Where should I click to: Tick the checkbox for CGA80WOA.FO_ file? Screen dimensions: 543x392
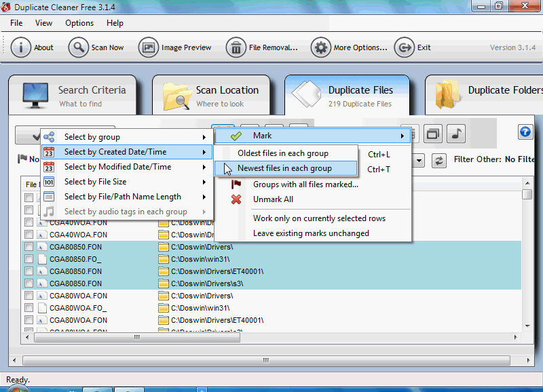point(29,308)
